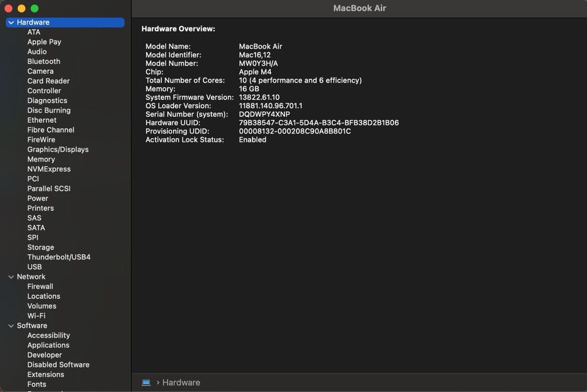
Task: Open Card Reader entry
Action: coord(49,81)
